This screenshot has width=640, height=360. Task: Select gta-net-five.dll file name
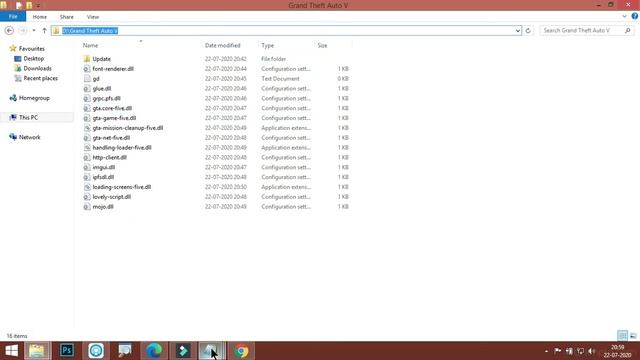(x=111, y=138)
